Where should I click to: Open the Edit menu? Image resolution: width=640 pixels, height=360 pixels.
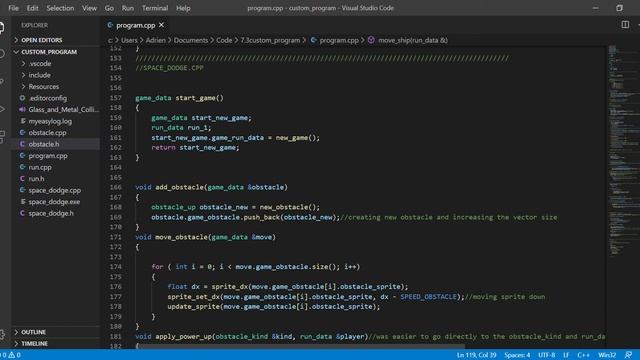(32, 8)
